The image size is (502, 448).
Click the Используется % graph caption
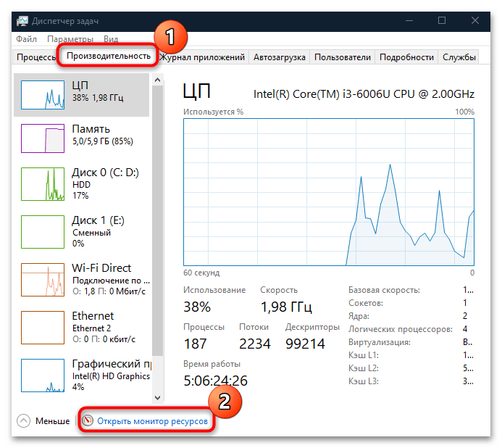[x=213, y=112]
